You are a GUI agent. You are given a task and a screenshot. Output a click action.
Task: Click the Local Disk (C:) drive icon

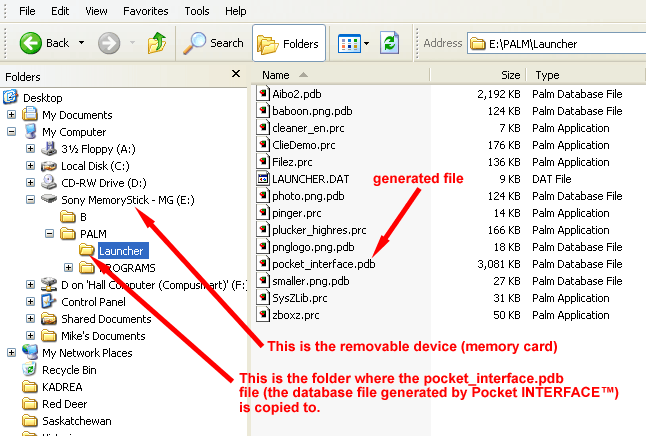(x=49, y=166)
